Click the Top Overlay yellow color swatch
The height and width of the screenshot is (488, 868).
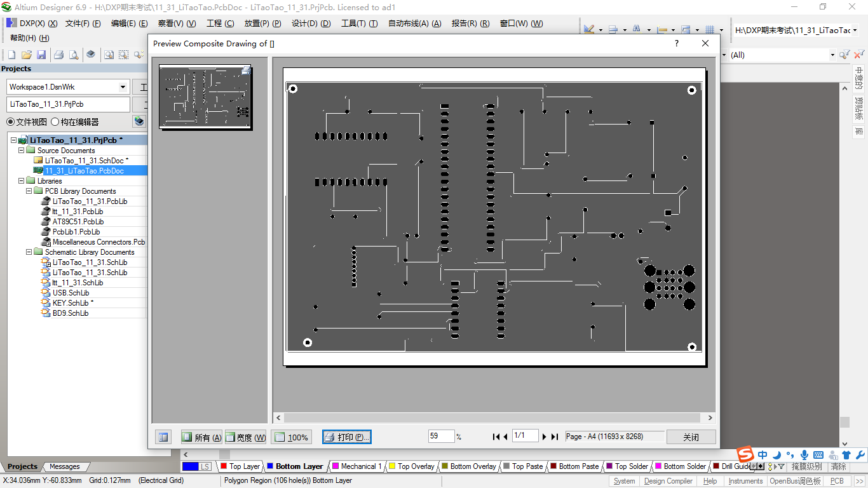(392, 466)
